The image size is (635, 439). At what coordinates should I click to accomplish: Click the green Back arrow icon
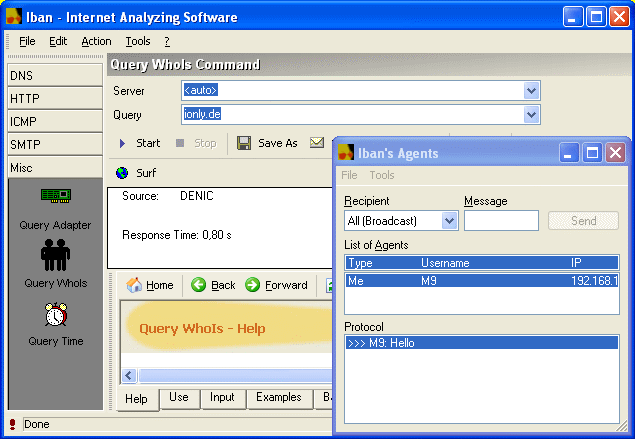[198, 285]
